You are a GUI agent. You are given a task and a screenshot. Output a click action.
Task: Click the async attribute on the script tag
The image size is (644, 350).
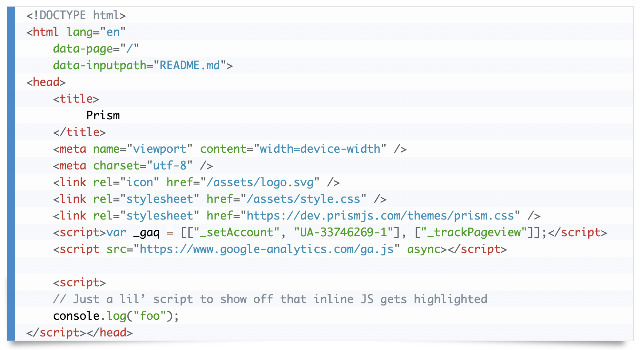tap(424, 249)
